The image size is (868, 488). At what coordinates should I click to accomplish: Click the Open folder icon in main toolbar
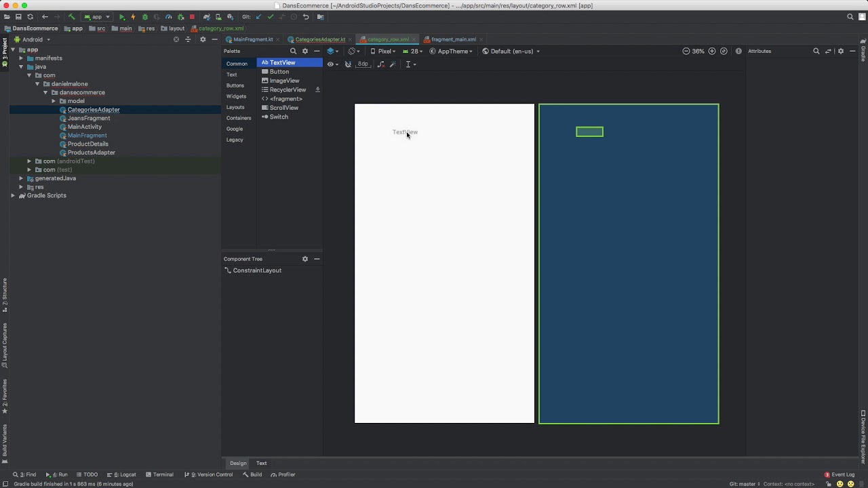tap(7, 17)
